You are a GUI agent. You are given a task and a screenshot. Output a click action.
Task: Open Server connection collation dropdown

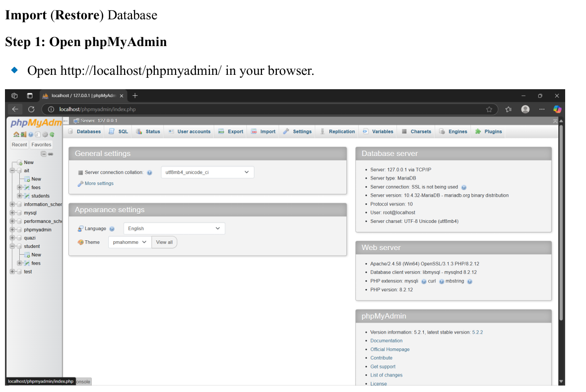(207, 172)
